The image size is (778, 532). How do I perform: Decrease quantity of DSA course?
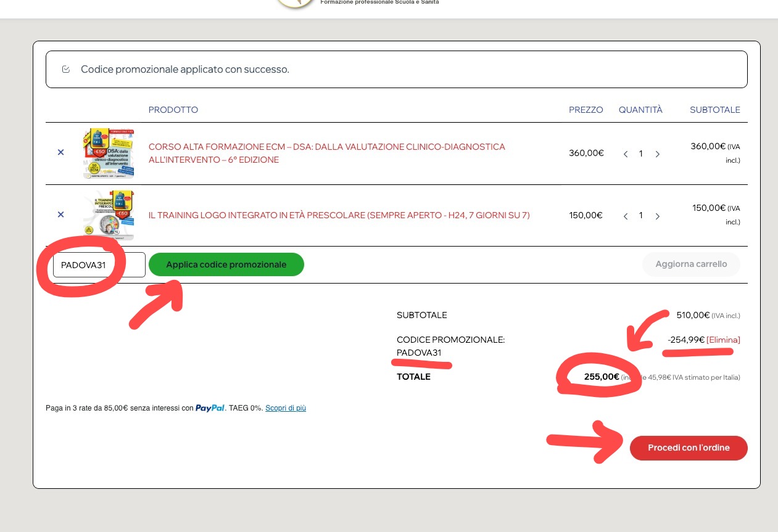pyautogui.click(x=626, y=154)
